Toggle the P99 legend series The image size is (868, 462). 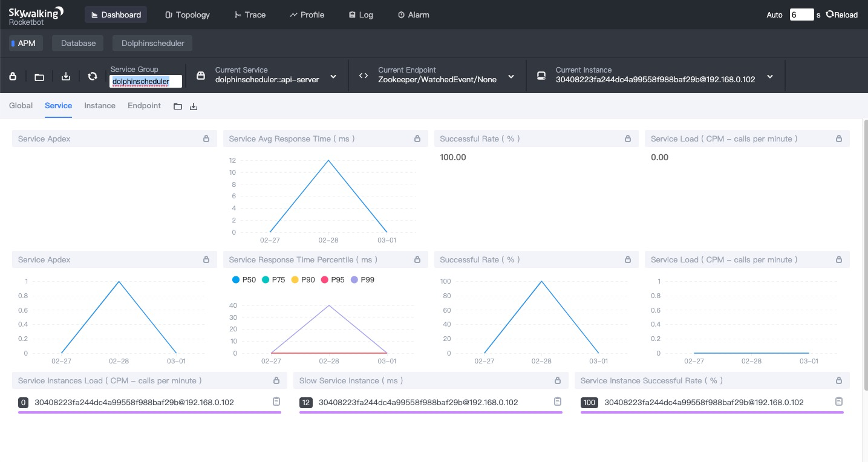(x=363, y=279)
